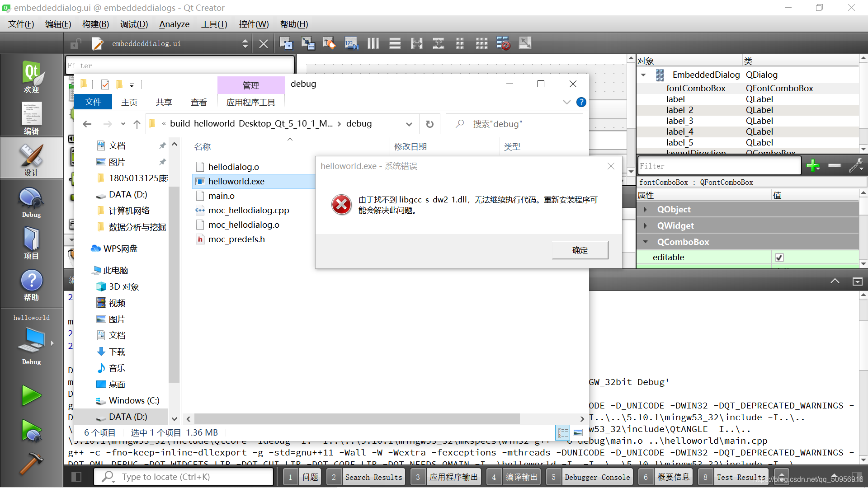Expand the QObject property group
The image size is (868, 488).
[645, 210]
